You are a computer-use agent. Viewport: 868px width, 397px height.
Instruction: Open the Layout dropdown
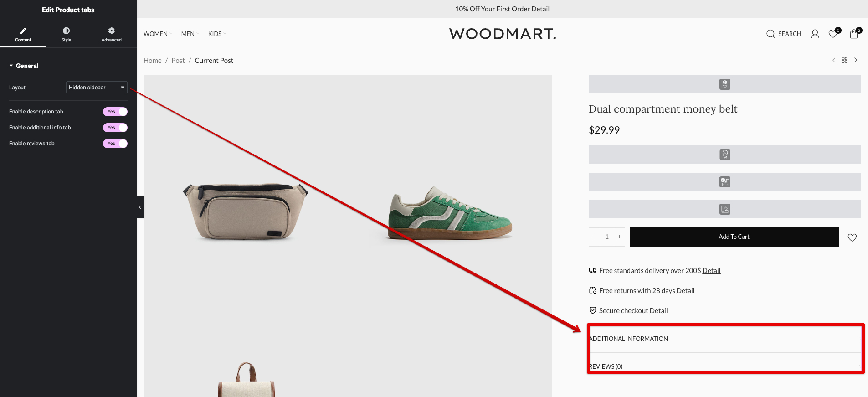pyautogui.click(x=97, y=88)
